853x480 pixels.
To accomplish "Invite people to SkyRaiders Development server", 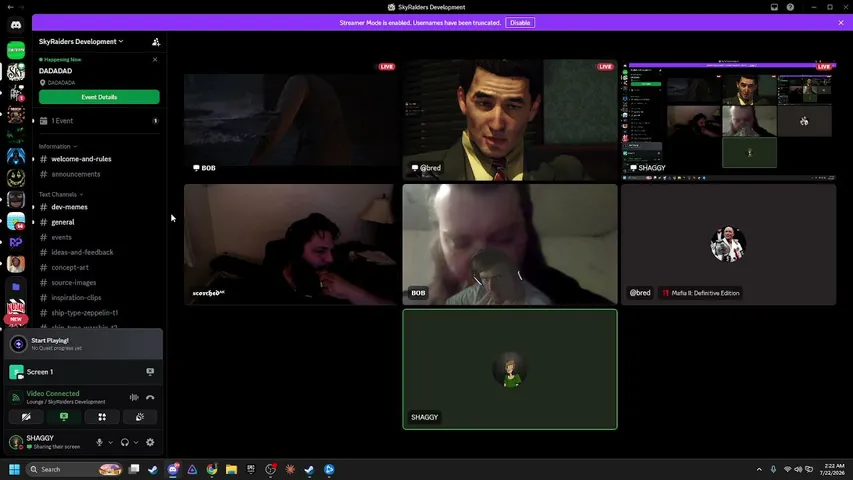I will pyautogui.click(x=156, y=42).
